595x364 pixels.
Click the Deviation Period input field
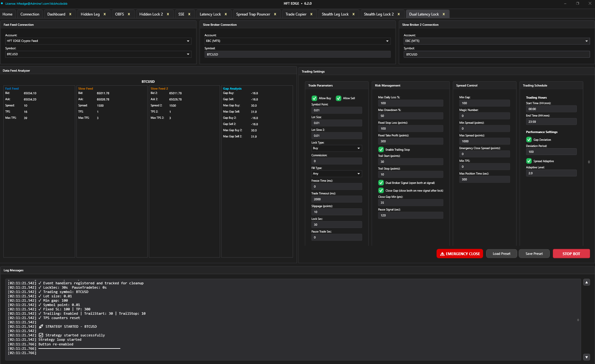click(551, 152)
